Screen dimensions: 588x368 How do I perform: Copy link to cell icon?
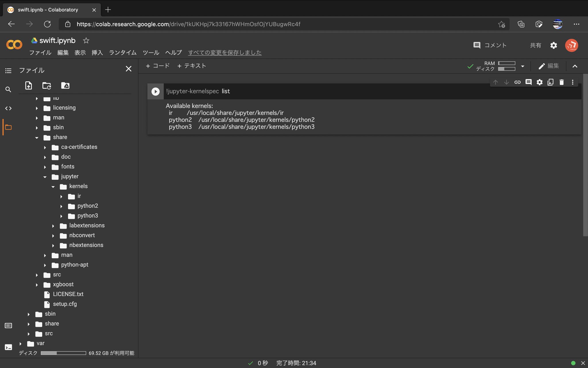pos(517,82)
